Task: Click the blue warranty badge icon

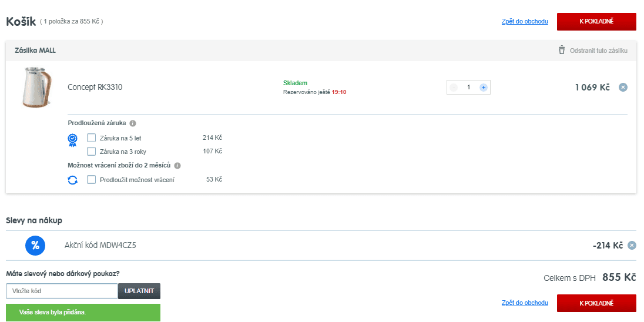Action: pyautogui.click(x=73, y=140)
